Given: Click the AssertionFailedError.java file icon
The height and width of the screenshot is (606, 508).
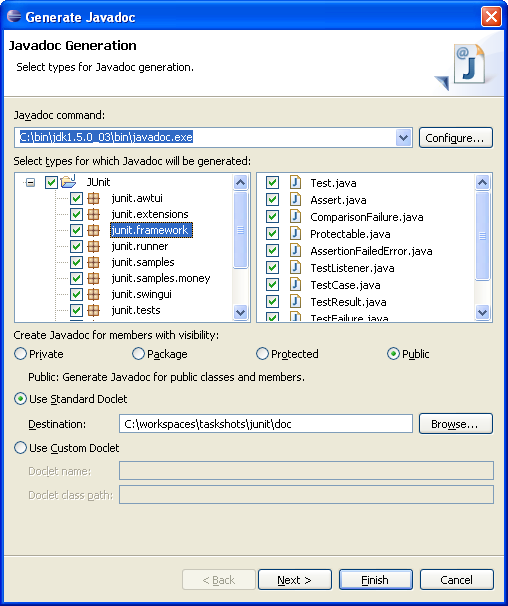Looking at the screenshot, I should 295,250.
